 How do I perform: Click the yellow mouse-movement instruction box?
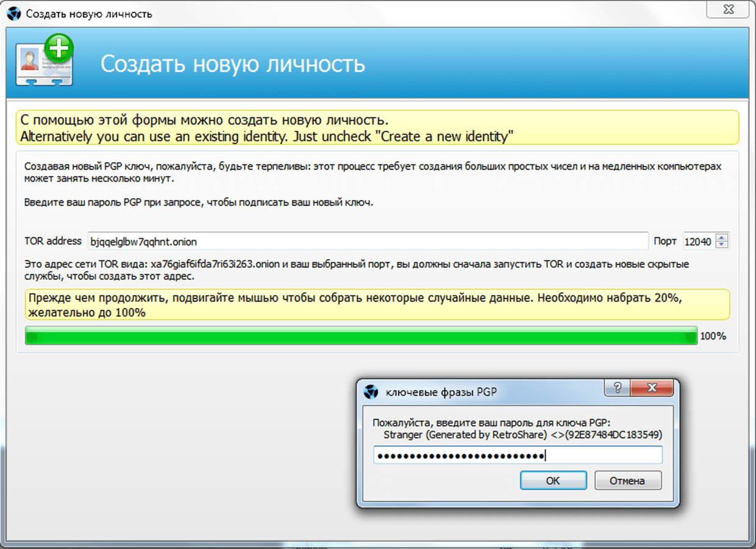[377, 304]
